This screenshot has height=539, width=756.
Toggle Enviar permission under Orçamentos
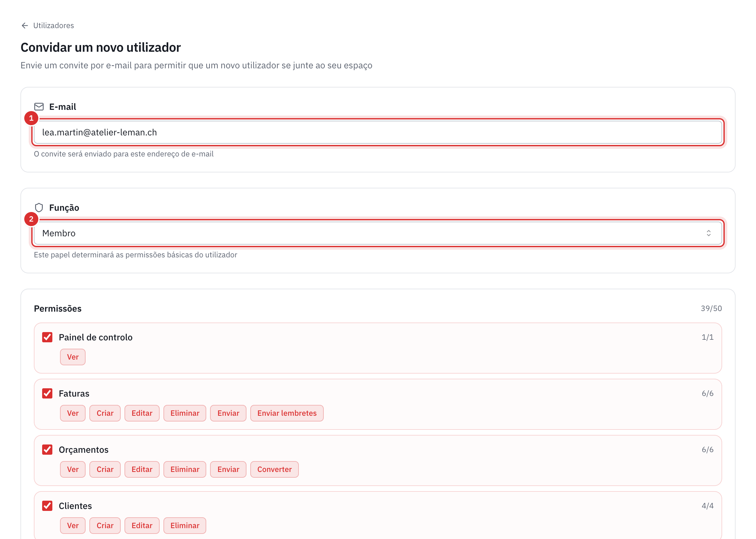point(228,469)
